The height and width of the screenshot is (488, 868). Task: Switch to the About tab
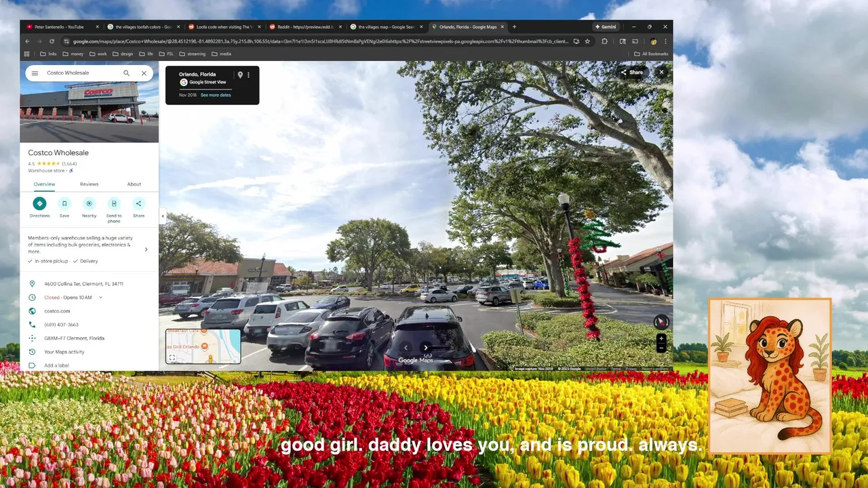point(134,184)
